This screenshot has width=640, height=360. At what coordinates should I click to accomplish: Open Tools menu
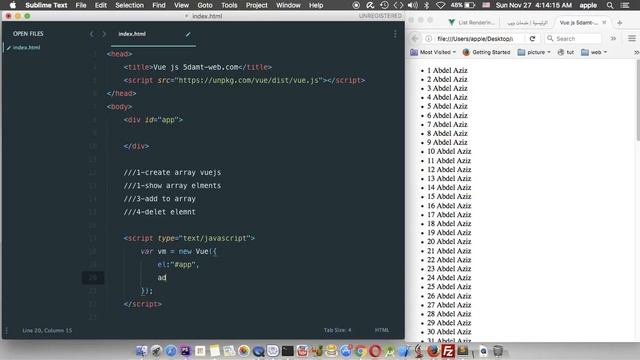click(229, 5)
